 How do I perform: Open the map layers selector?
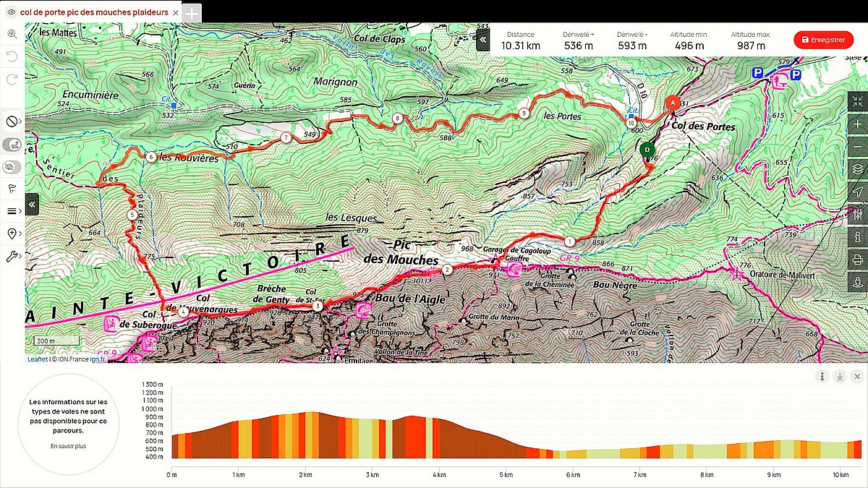(x=858, y=168)
